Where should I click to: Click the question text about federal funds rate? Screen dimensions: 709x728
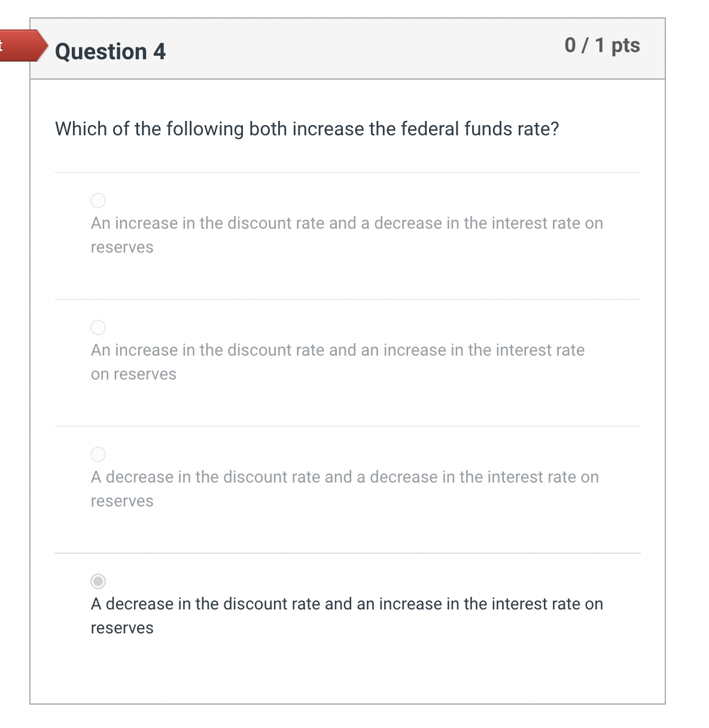click(307, 129)
